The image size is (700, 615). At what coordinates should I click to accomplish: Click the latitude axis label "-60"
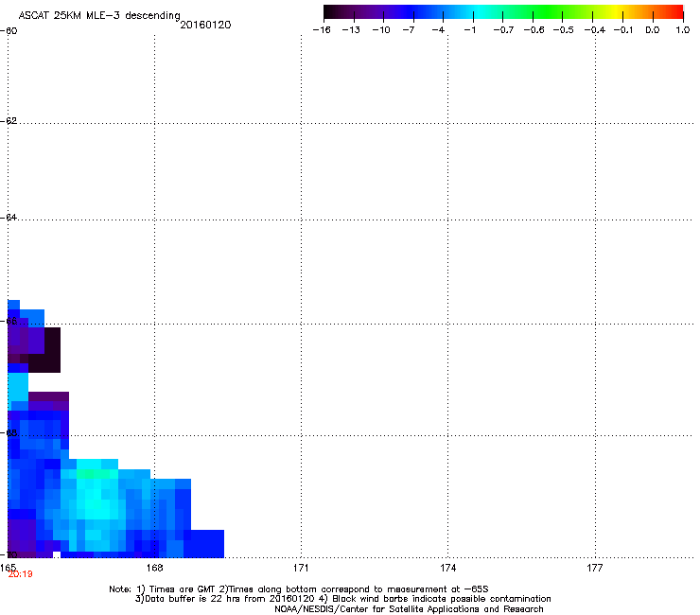click(9, 31)
